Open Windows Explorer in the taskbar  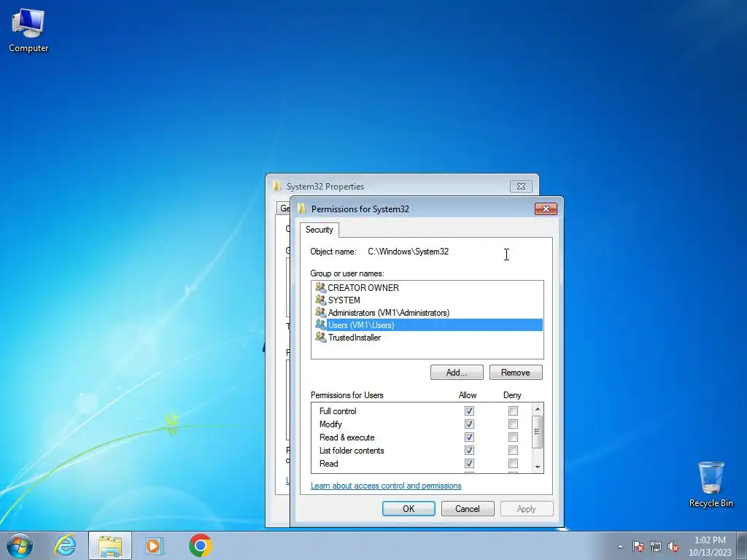coord(110,545)
